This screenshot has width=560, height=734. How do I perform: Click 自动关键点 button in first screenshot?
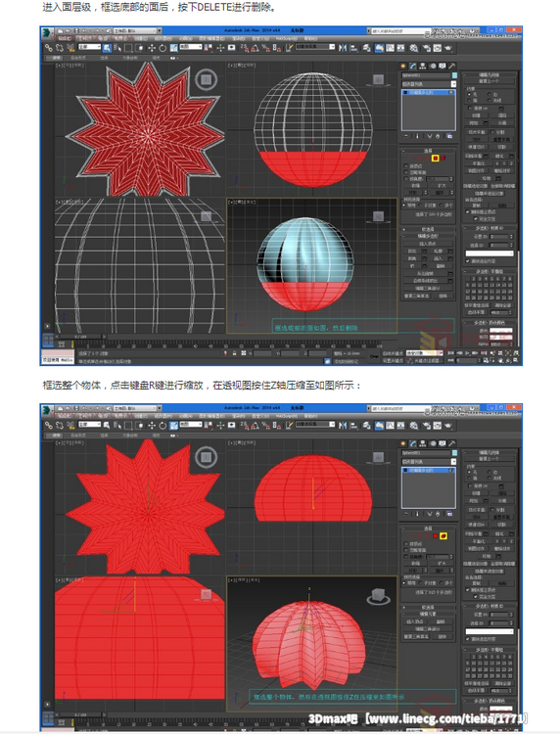(393, 353)
